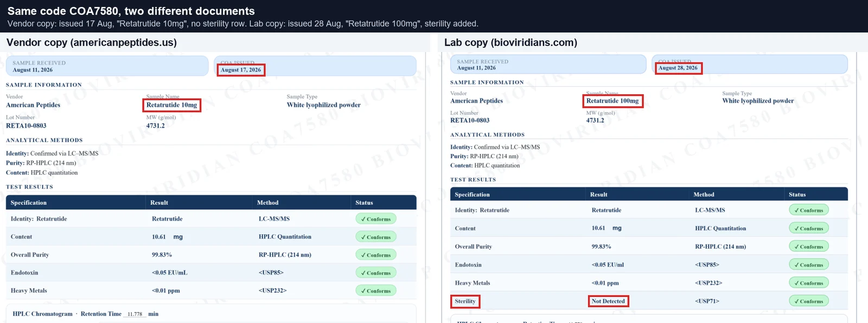
Task: Select 'Retatrutide 10mg' sample name in Vendor copy
Action: pos(172,105)
